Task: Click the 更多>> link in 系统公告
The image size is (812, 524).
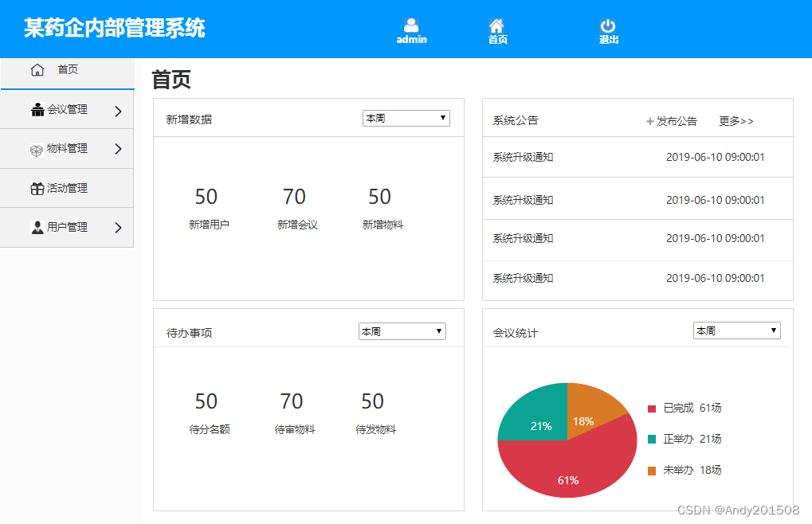Action: 736,121
